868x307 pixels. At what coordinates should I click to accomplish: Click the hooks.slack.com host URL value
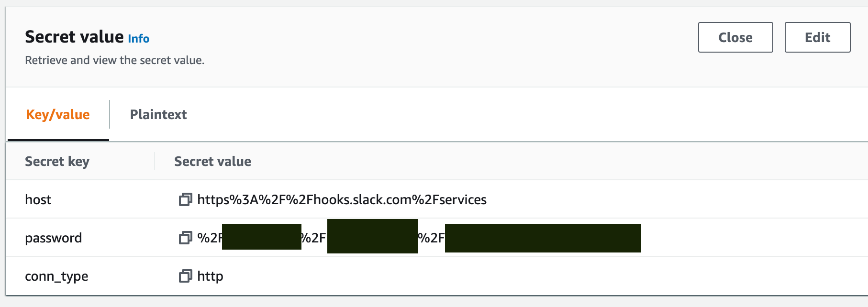342,200
